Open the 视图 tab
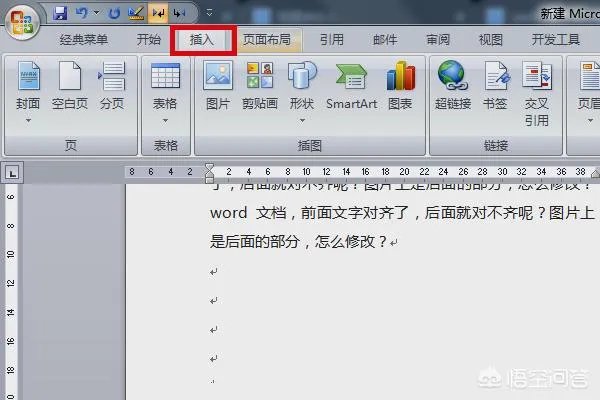 (x=491, y=39)
